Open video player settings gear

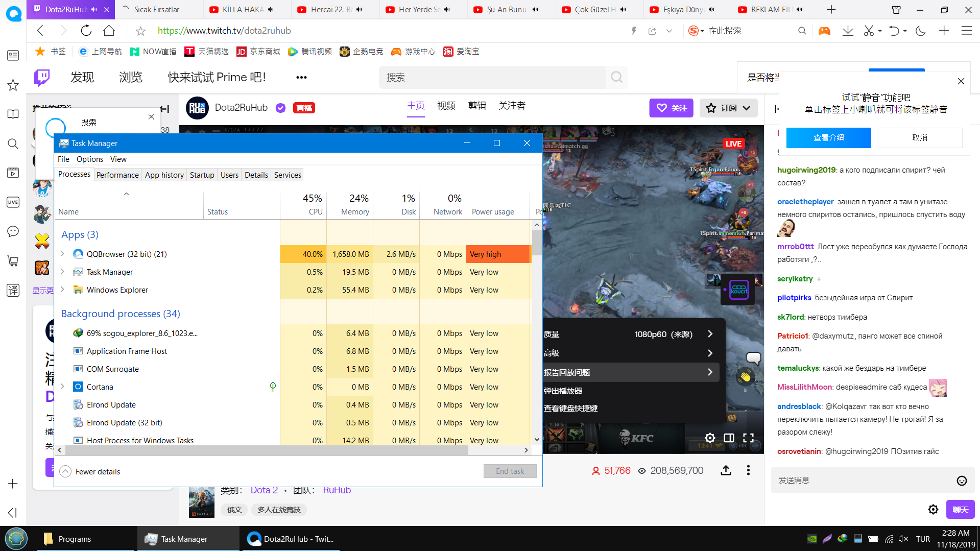[x=710, y=438]
